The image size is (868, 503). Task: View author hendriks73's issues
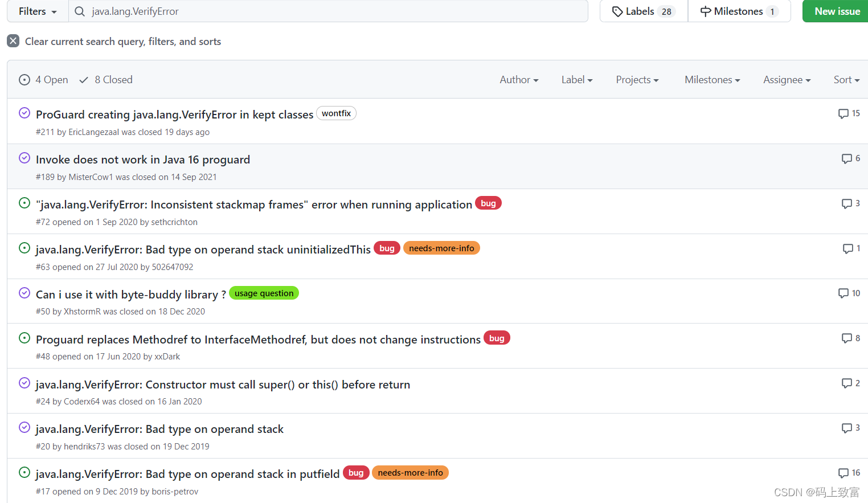(84, 447)
